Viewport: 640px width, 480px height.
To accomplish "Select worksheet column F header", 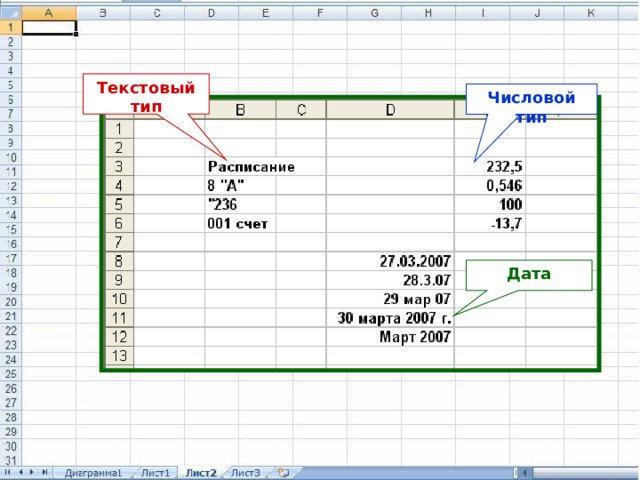I will coord(320,13).
